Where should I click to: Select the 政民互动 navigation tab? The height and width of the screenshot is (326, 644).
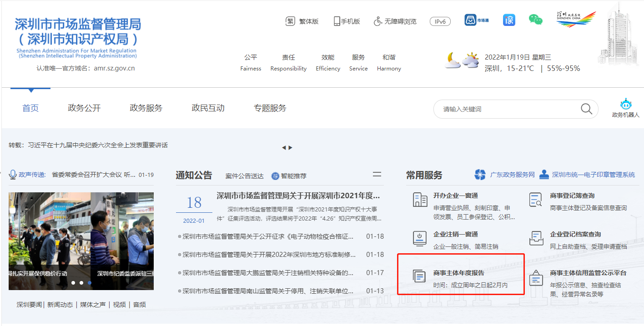coord(208,108)
